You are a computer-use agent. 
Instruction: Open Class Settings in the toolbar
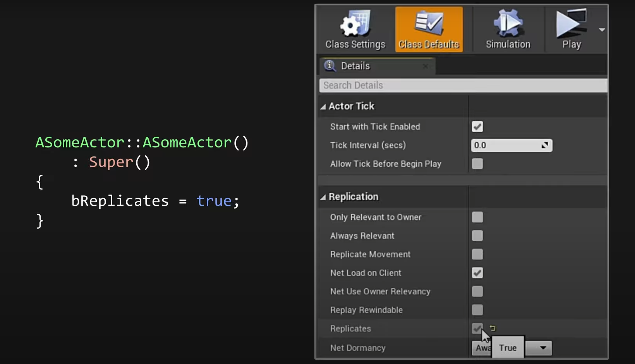click(355, 30)
